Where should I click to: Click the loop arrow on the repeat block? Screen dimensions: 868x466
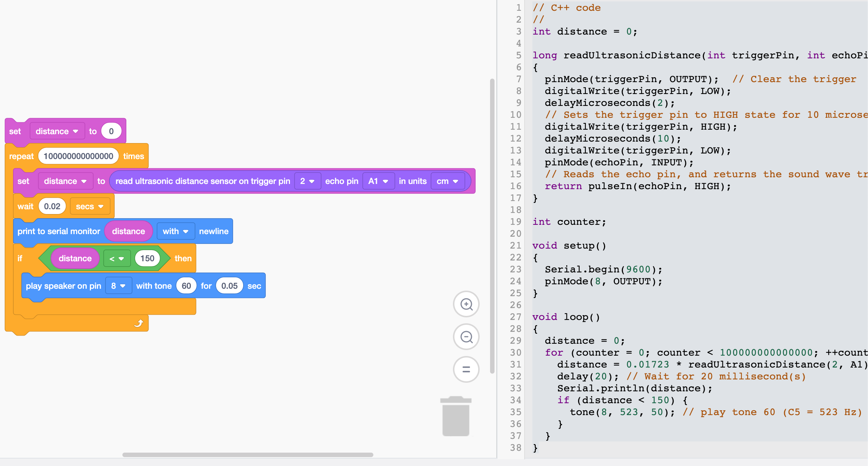pyautogui.click(x=139, y=323)
